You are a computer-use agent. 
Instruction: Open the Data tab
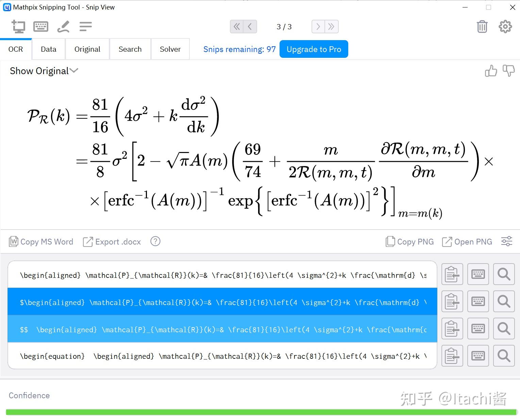pos(48,49)
